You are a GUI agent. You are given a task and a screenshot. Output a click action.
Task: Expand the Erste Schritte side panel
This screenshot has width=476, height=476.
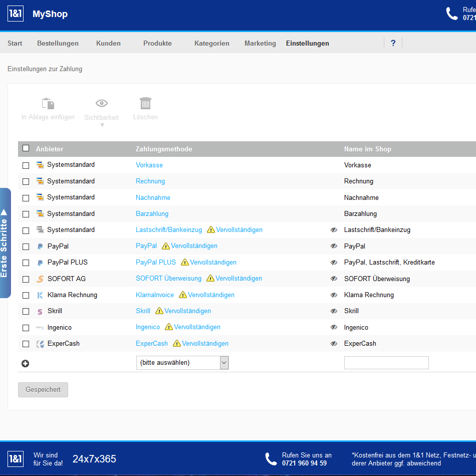[5, 243]
